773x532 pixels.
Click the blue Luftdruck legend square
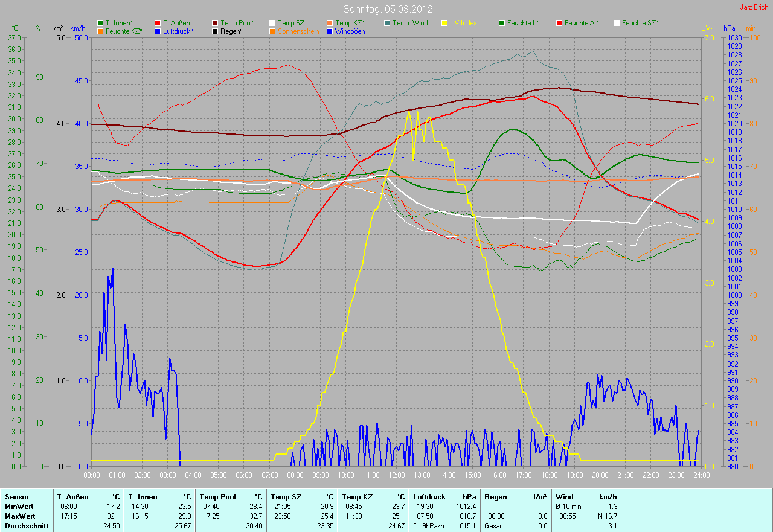pos(158,31)
